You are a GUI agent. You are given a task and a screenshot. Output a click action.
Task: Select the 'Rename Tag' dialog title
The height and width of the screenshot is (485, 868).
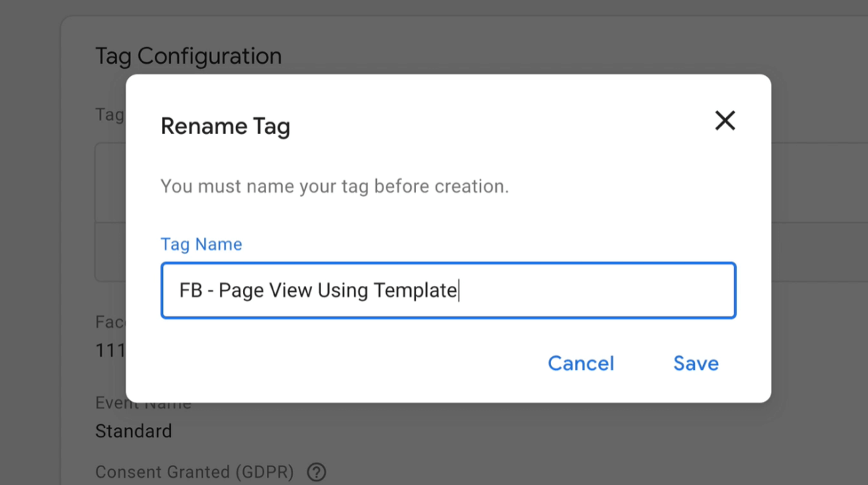coord(225,126)
